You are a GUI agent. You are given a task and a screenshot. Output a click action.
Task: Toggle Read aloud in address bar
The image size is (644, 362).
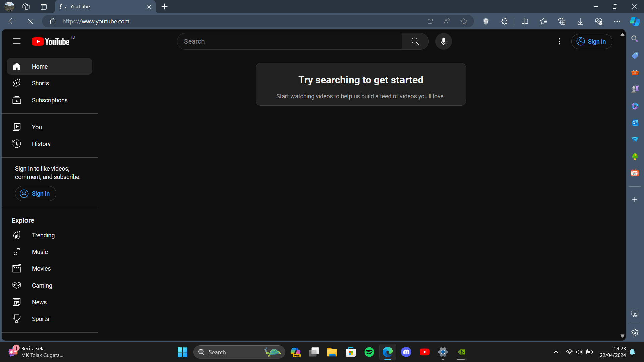click(447, 21)
